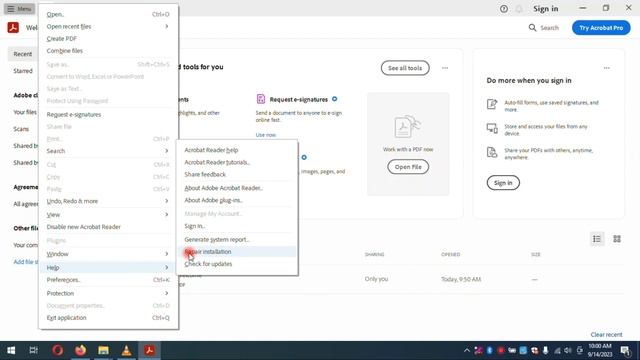Click Sign in at the title bar

pos(545,9)
